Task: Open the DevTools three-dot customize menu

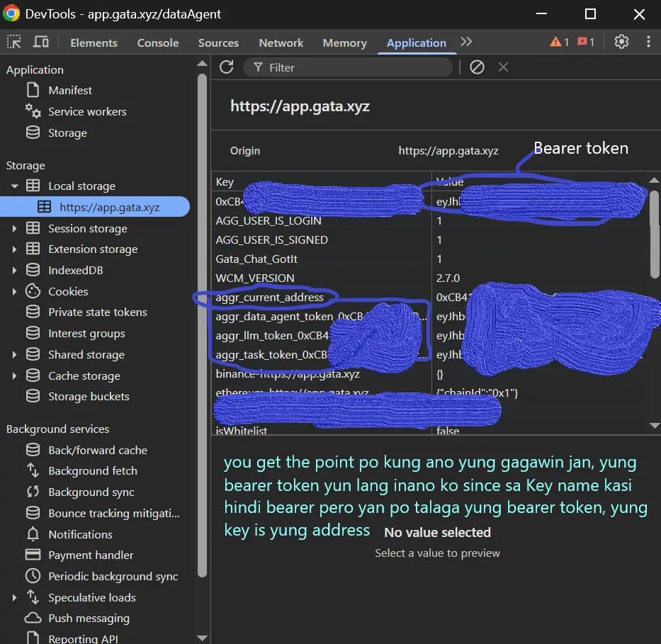Action: [648, 42]
